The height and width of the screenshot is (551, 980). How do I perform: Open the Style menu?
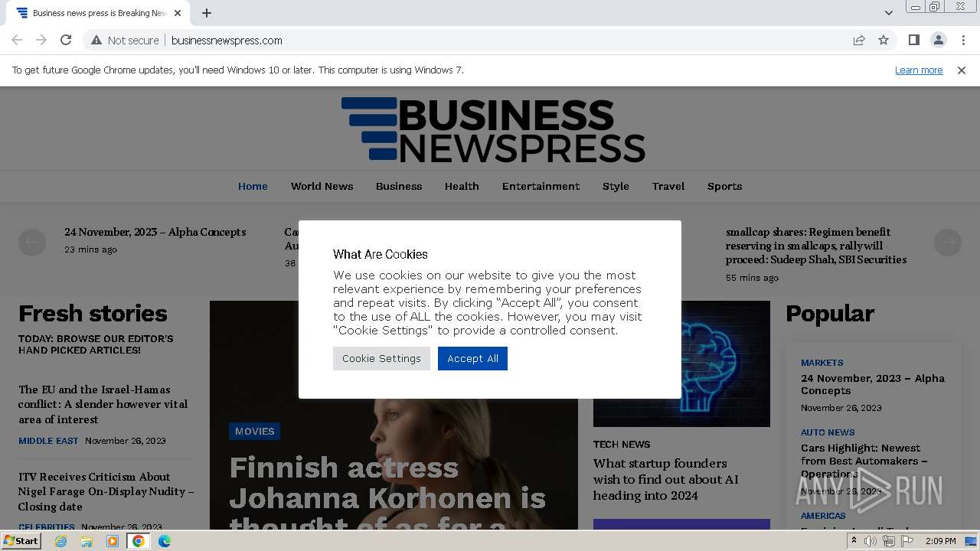coord(616,186)
